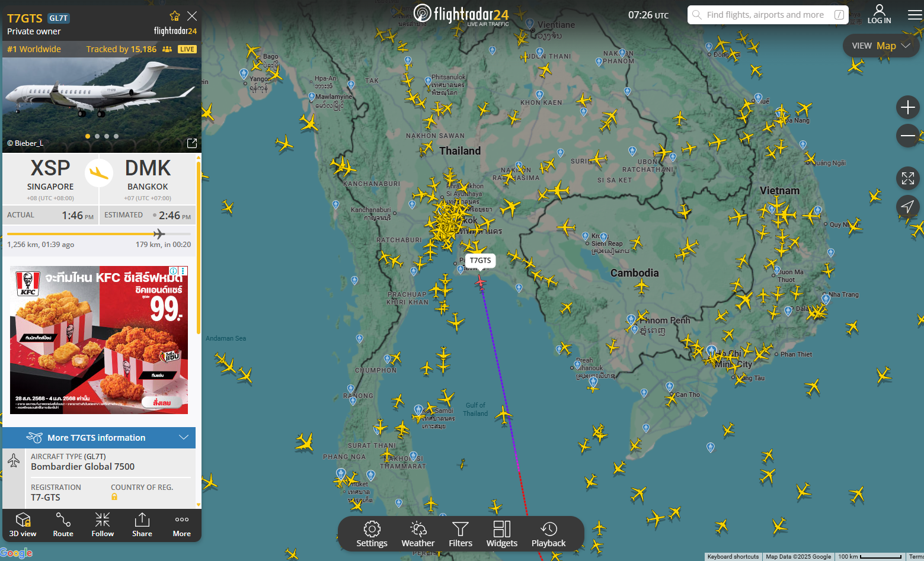This screenshot has height=561, width=924.
Task: Toggle center map on my location
Action: [907, 206]
